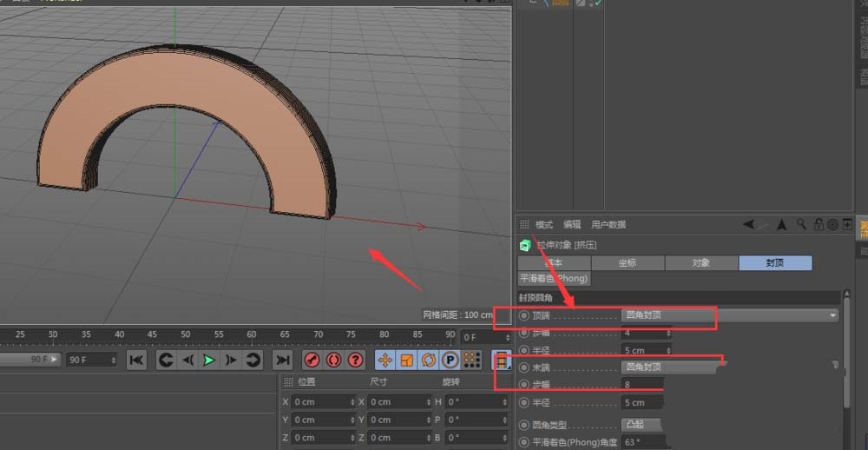
Task: Click the attribute manager search magnifier icon
Action: tap(800, 225)
